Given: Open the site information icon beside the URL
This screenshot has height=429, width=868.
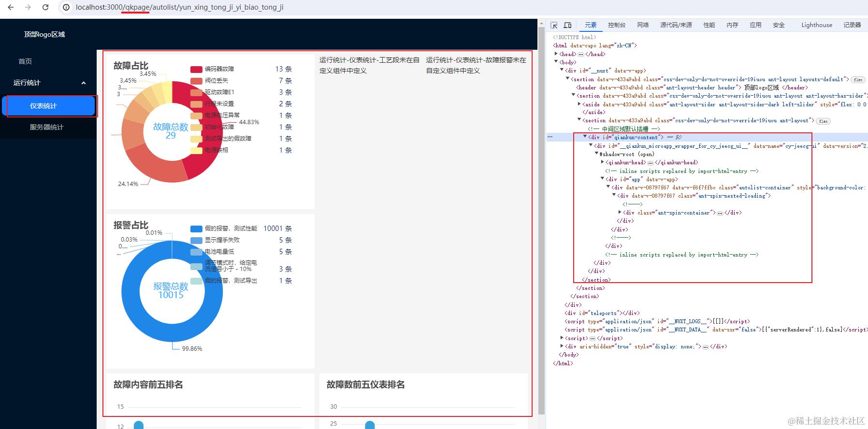Looking at the screenshot, I should pos(66,7).
